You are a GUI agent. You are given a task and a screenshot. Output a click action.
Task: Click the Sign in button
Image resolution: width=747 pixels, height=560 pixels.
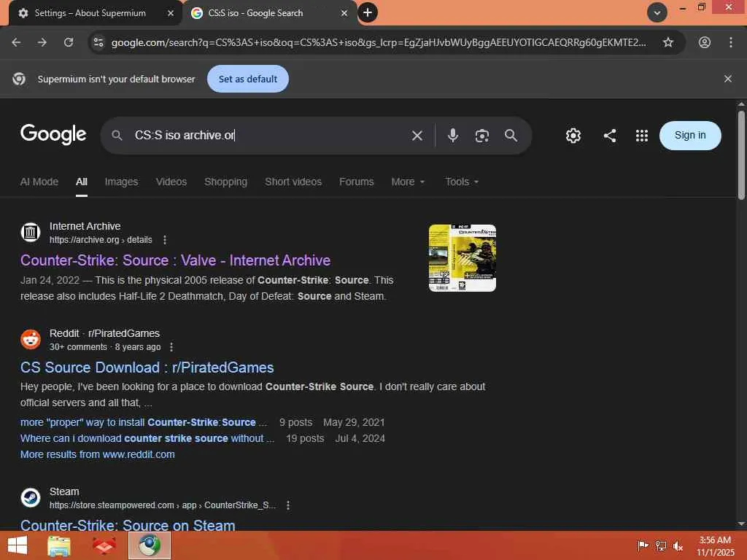690,135
